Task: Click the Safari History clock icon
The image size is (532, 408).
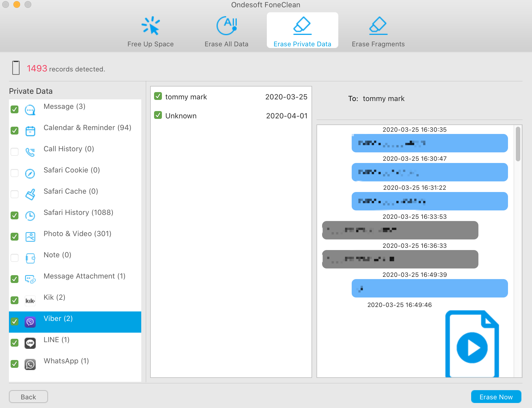Action: pos(30,216)
